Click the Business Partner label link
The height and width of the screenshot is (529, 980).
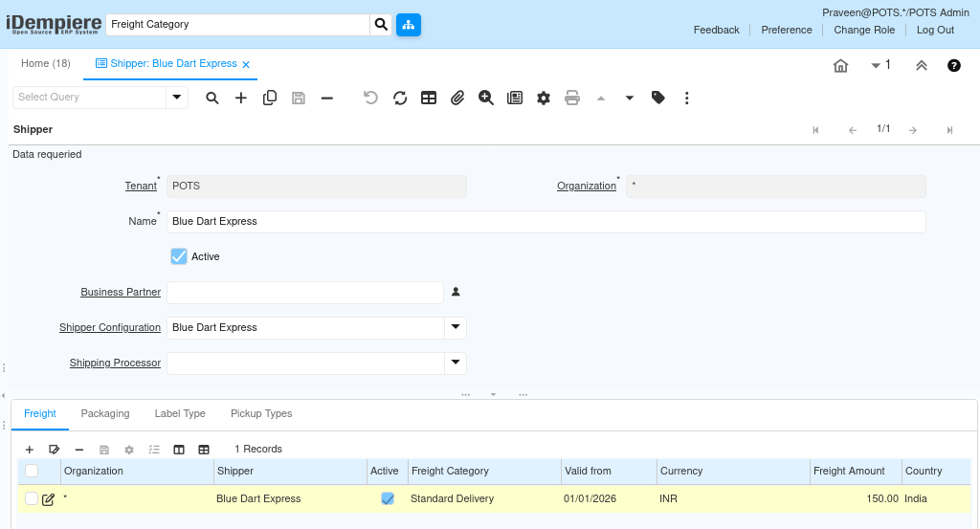pos(121,292)
